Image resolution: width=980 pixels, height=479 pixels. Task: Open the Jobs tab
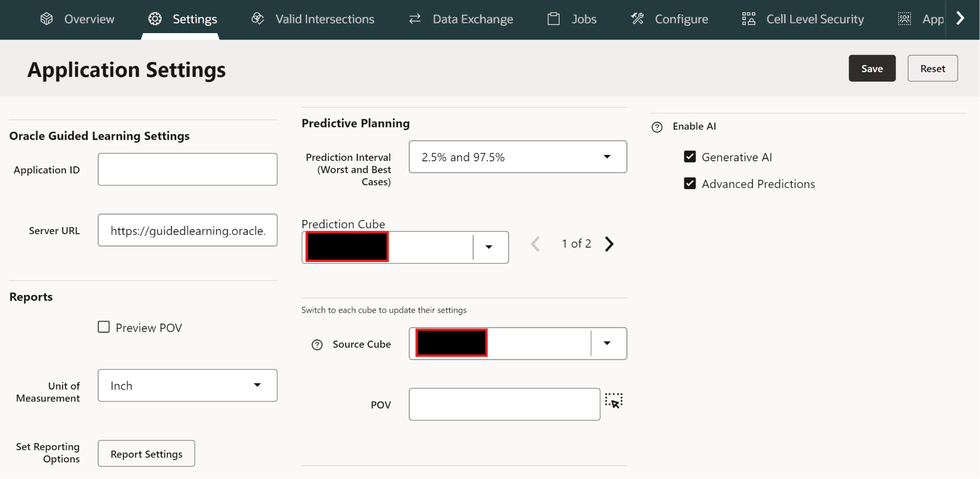[572, 19]
